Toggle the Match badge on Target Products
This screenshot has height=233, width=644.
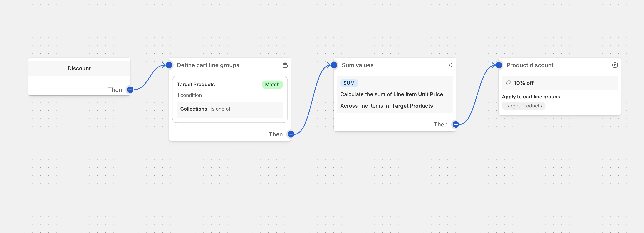(x=272, y=84)
